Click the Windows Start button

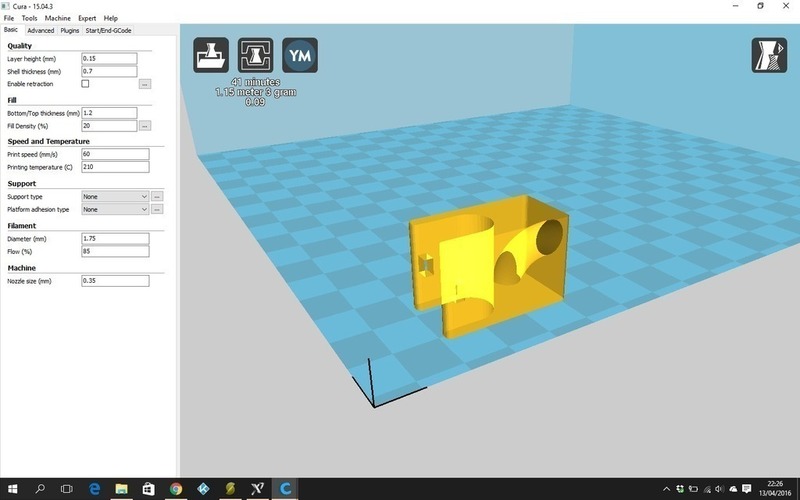tap(13, 489)
